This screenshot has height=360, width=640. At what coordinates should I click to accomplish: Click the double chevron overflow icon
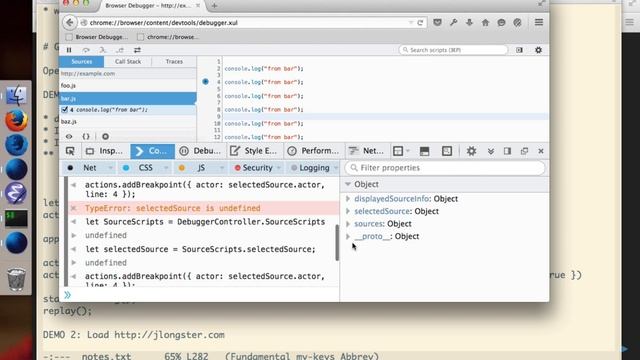pyautogui.click(x=491, y=151)
